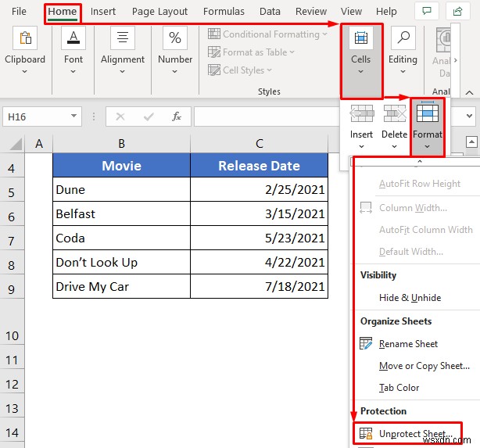480x448 pixels.
Task: Open the Clipboard paste icon
Action: click(x=25, y=38)
